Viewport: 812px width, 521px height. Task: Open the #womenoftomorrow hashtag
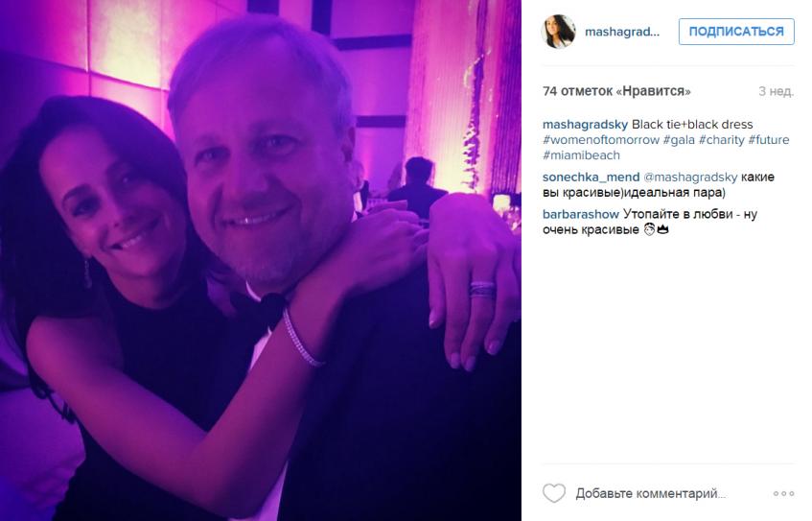coord(601,140)
